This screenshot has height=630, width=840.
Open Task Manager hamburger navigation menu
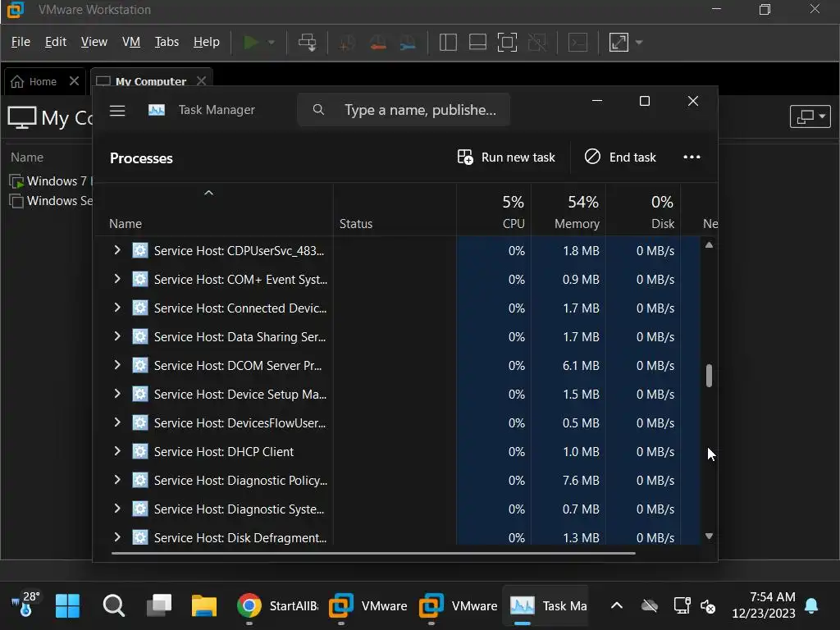pyautogui.click(x=117, y=111)
